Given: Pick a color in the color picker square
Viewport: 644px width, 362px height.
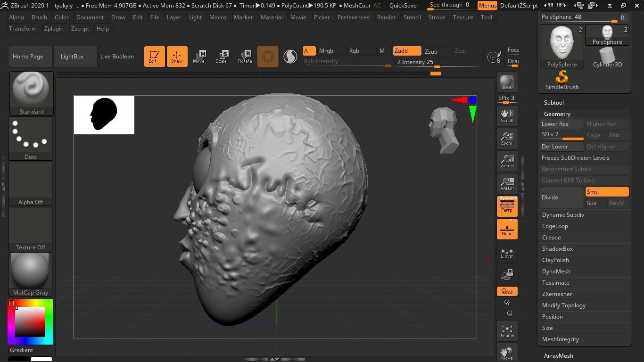Looking at the screenshot, I should point(30,321).
